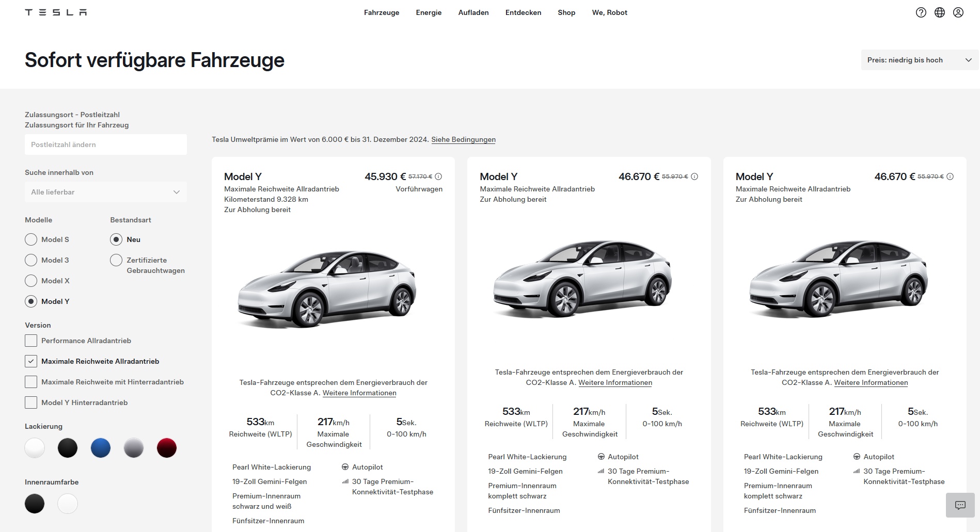This screenshot has height=532, width=980.
Task: Check Maximale Reichweite mit Hinterradantrieb
Action: [x=31, y=382]
